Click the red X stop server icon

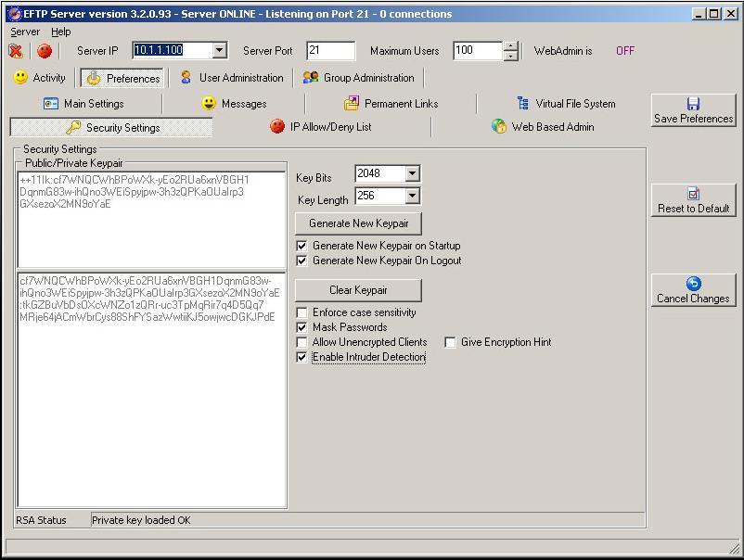click(16, 51)
